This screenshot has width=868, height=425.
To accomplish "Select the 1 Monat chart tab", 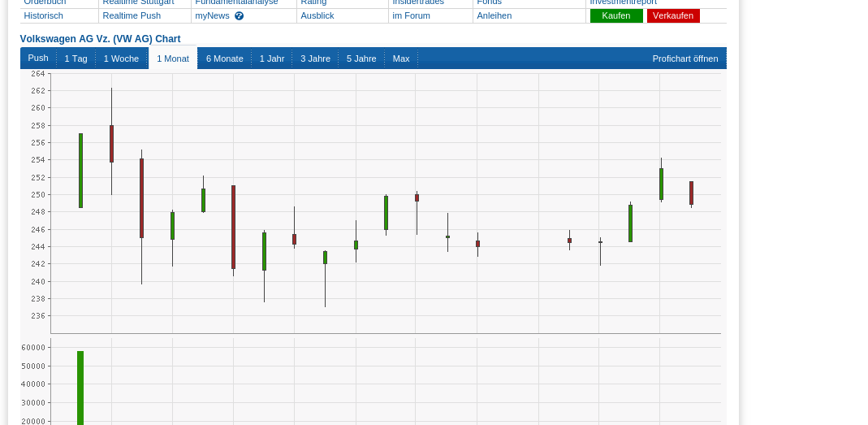I will click(x=173, y=59).
